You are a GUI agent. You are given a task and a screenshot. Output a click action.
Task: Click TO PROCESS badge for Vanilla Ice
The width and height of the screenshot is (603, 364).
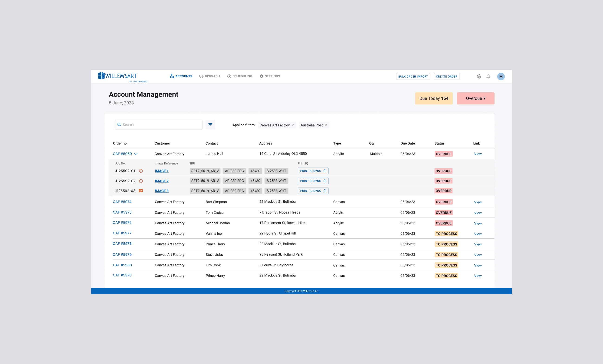446,234
